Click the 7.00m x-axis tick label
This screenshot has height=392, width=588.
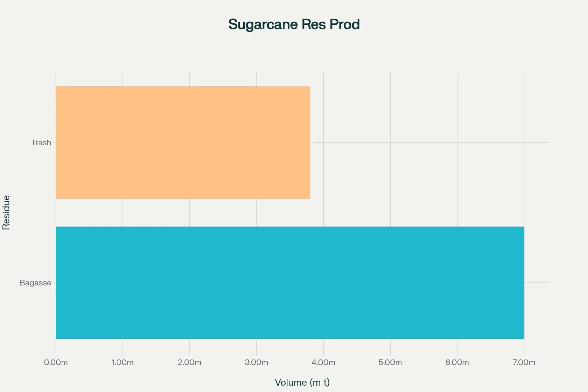pyautogui.click(x=524, y=363)
